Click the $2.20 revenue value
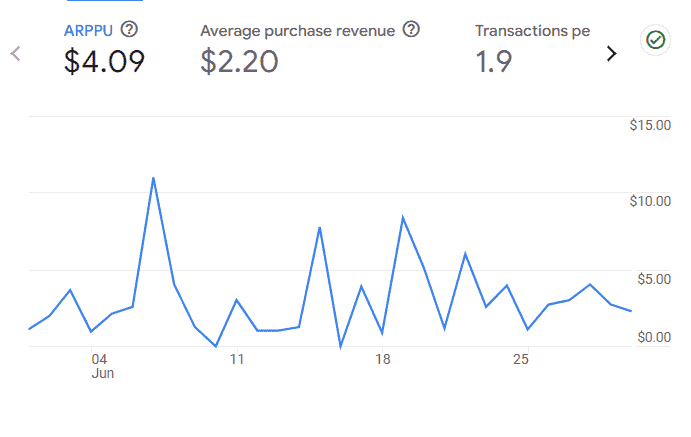 pos(239,61)
